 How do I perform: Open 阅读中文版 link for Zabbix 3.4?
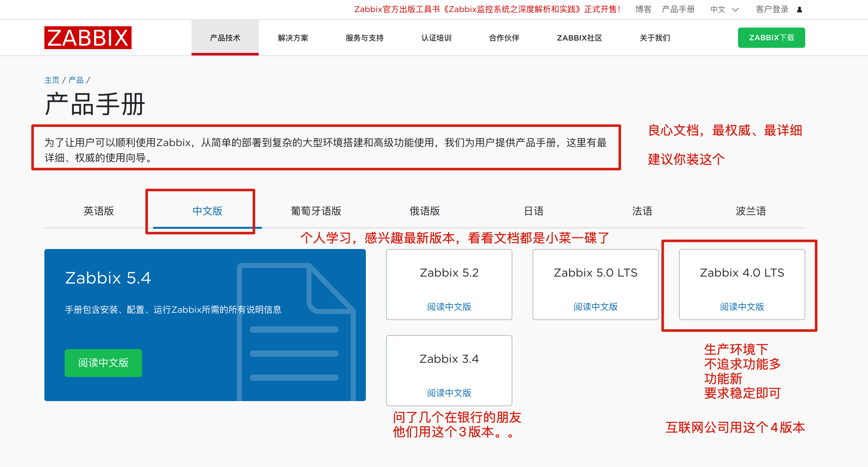449,393
